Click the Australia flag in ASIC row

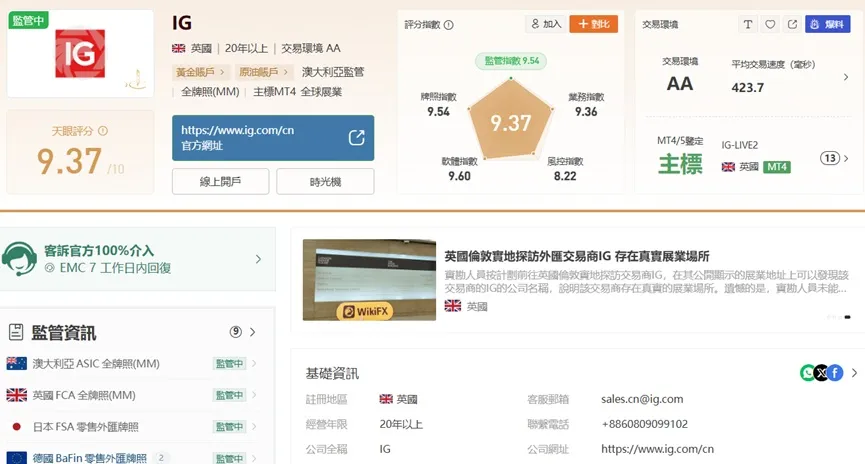17,364
